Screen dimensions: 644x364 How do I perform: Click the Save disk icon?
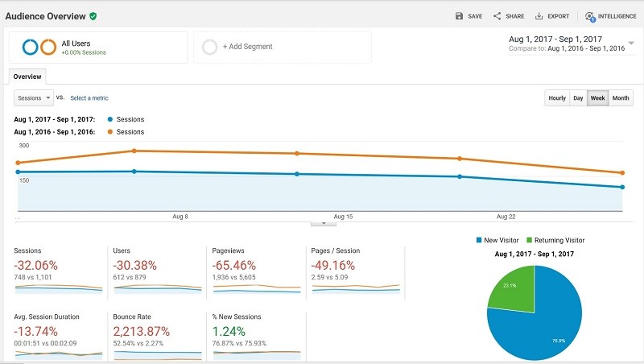[x=459, y=16]
